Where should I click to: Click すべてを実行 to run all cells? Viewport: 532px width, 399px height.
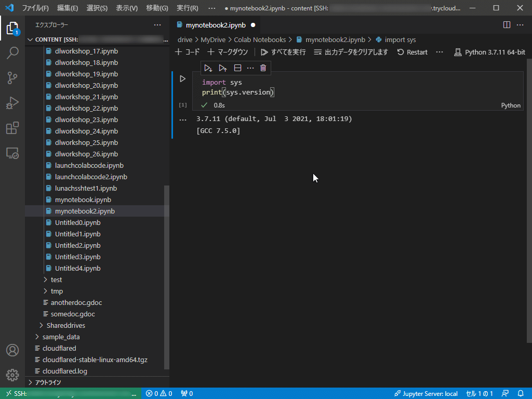[x=283, y=52]
